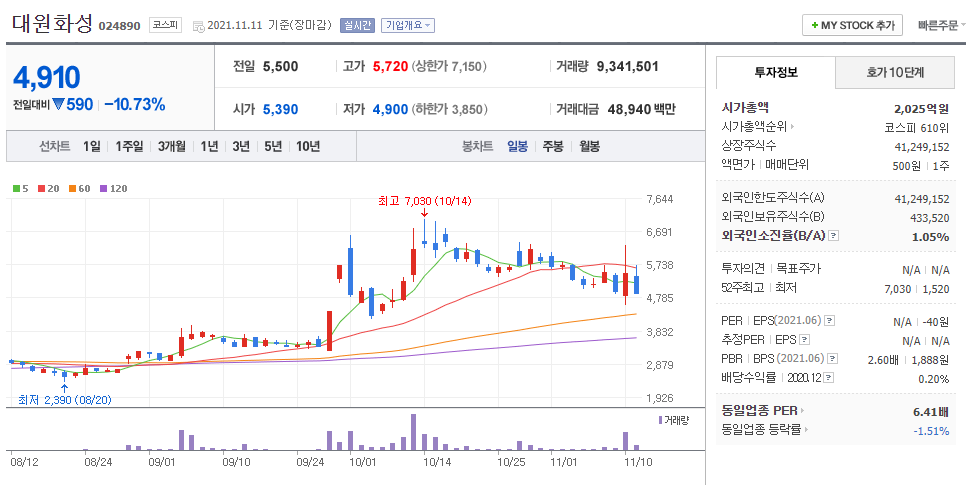Open the 기업개요 dropdown
Screen dimensions: 977x485
pyautogui.click(x=407, y=26)
